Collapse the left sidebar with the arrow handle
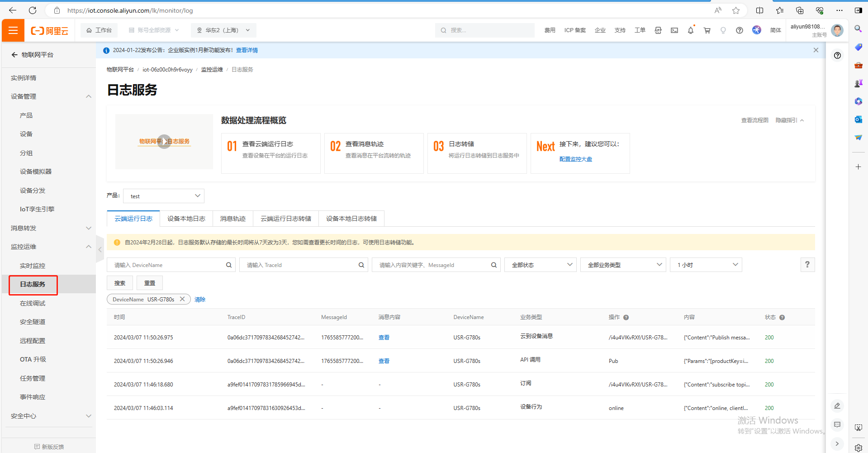The height and width of the screenshot is (453, 868). click(x=100, y=249)
